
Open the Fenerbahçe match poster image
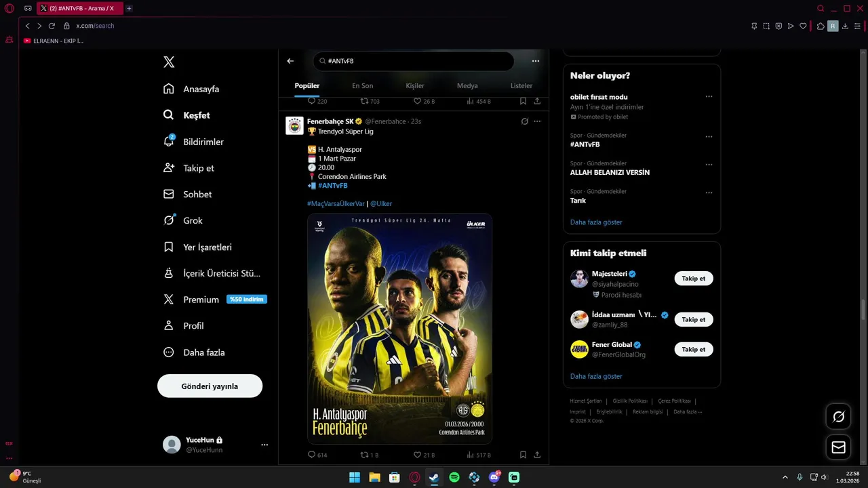pyautogui.click(x=399, y=329)
